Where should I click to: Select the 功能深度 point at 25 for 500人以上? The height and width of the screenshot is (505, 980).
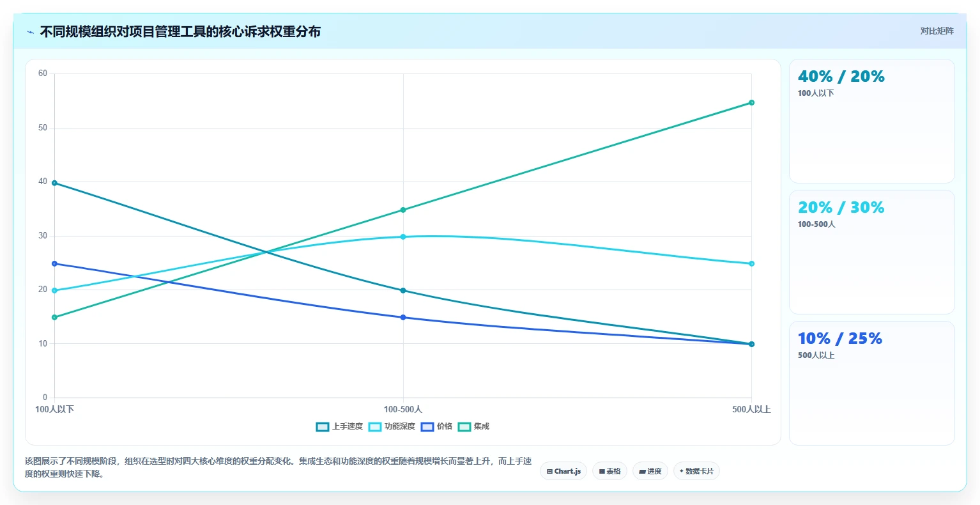click(x=751, y=263)
